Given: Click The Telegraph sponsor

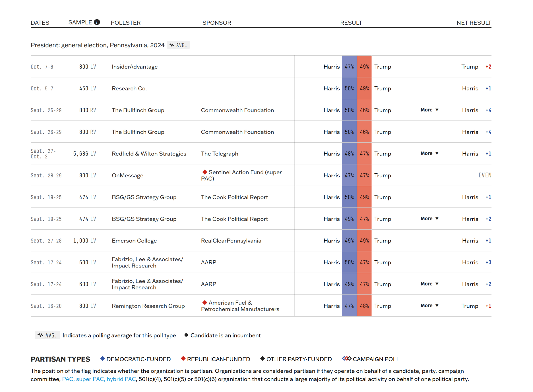Looking at the screenshot, I should click(x=220, y=154).
